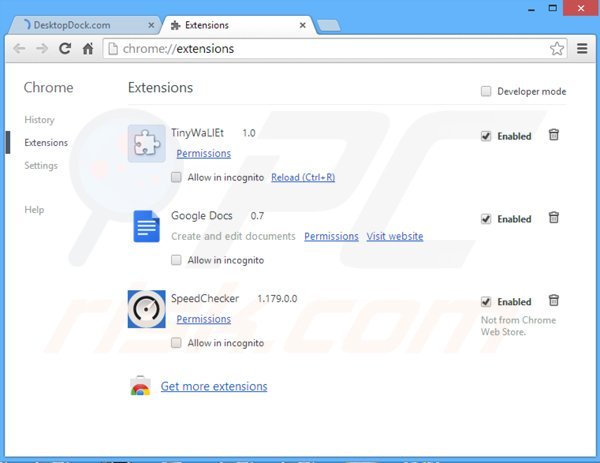Delete Google Docs extension via trash icon

(553, 218)
